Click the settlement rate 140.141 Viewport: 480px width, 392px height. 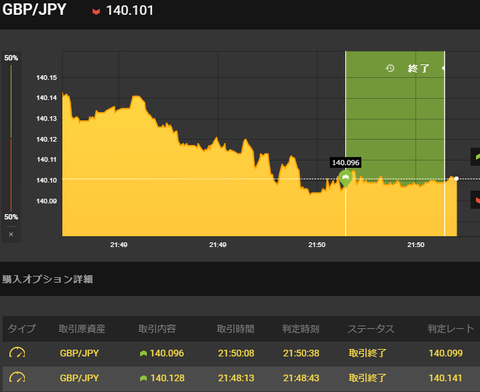coord(446,378)
